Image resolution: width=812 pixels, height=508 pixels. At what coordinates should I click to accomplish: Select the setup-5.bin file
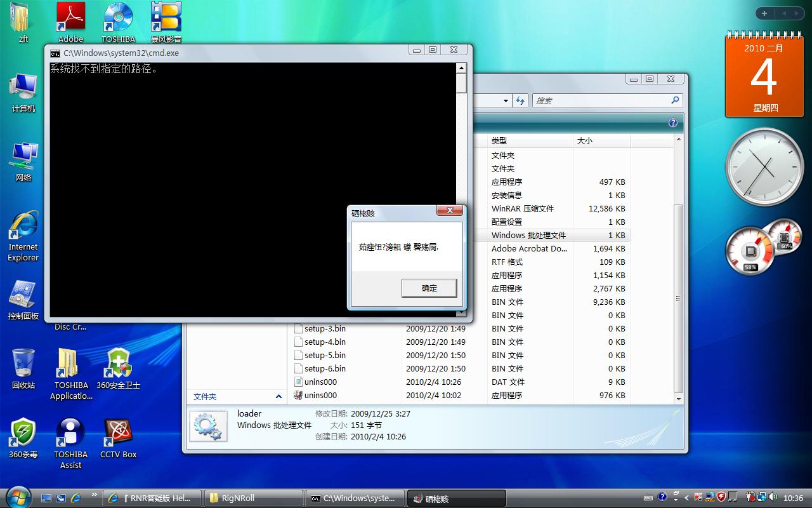tap(325, 355)
